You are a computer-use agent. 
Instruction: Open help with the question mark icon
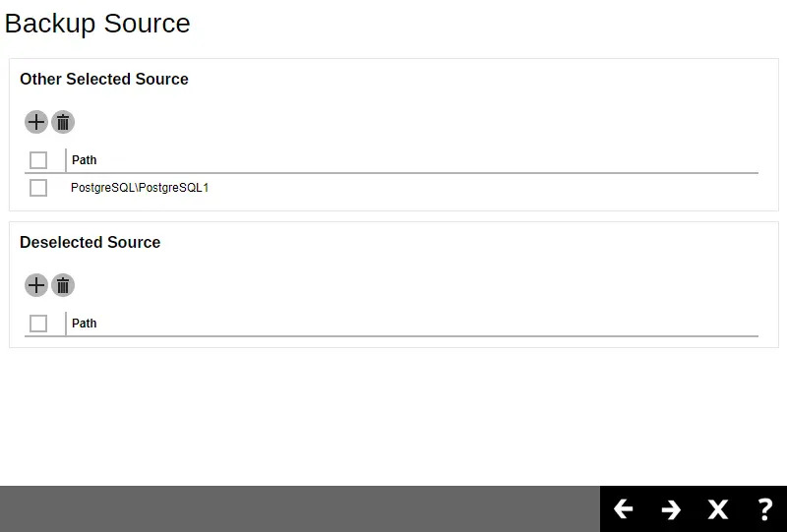point(764,508)
